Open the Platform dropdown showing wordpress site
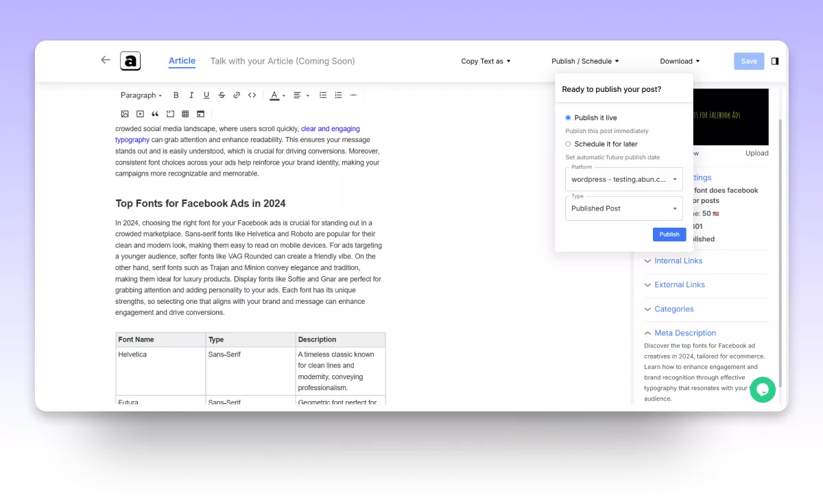The width and height of the screenshot is (823, 504). point(623,180)
